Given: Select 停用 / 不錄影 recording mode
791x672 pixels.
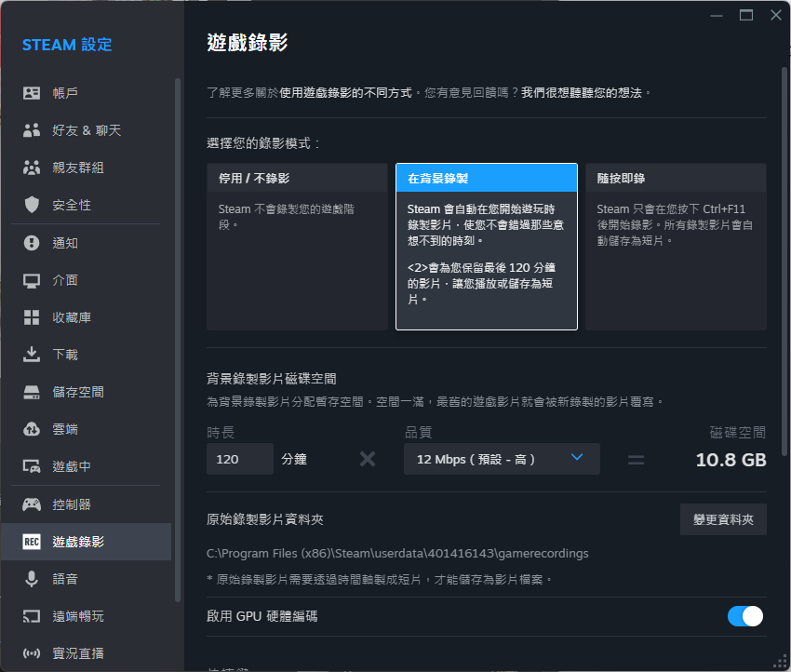Looking at the screenshot, I should (x=297, y=247).
